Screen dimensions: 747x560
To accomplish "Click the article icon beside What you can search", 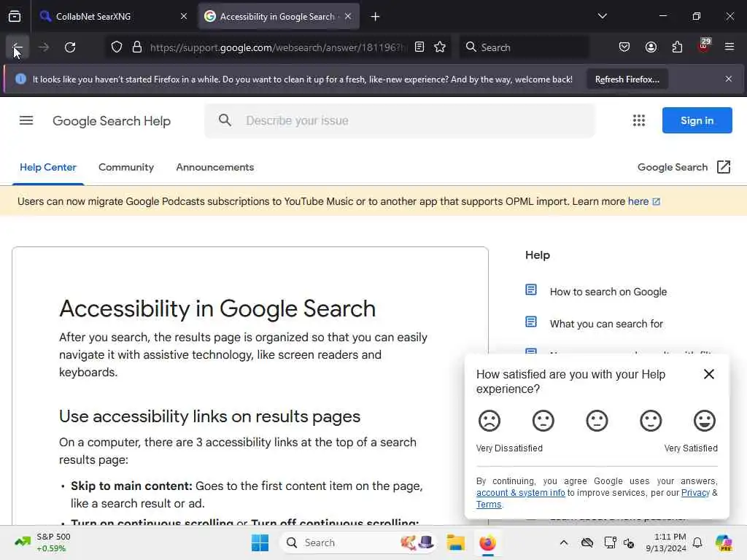I will point(531,322).
